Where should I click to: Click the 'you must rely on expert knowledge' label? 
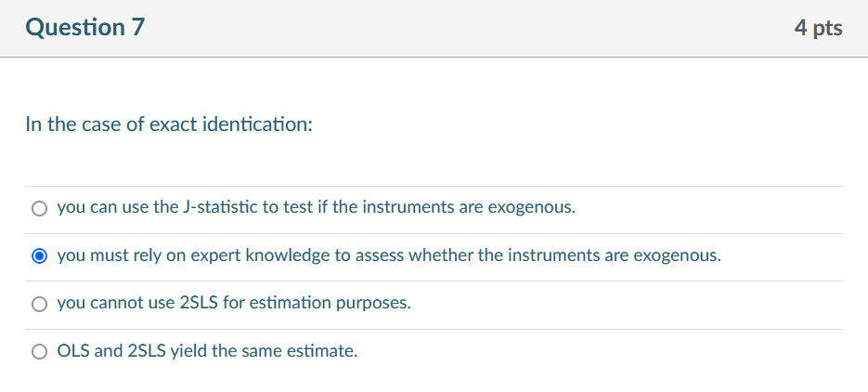tap(388, 255)
